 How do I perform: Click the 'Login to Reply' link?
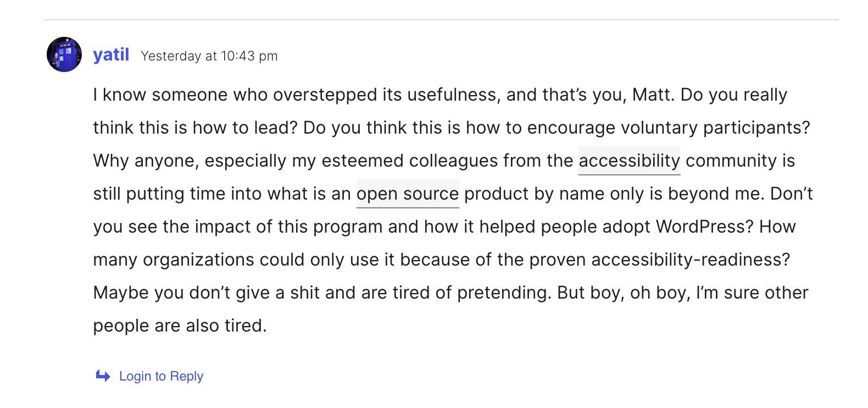pyautogui.click(x=161, y=376)
